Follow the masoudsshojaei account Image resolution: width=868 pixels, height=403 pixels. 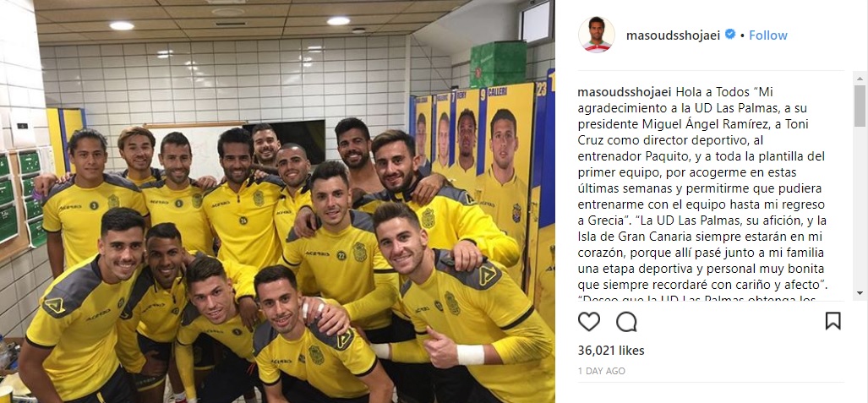pyautogui.click(x=767, y=35)
